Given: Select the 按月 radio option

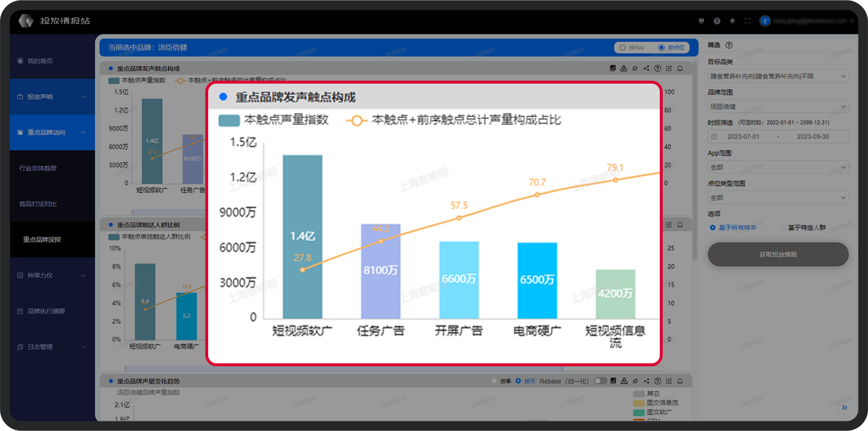Looking at the screenshot, I should [525, 381].
